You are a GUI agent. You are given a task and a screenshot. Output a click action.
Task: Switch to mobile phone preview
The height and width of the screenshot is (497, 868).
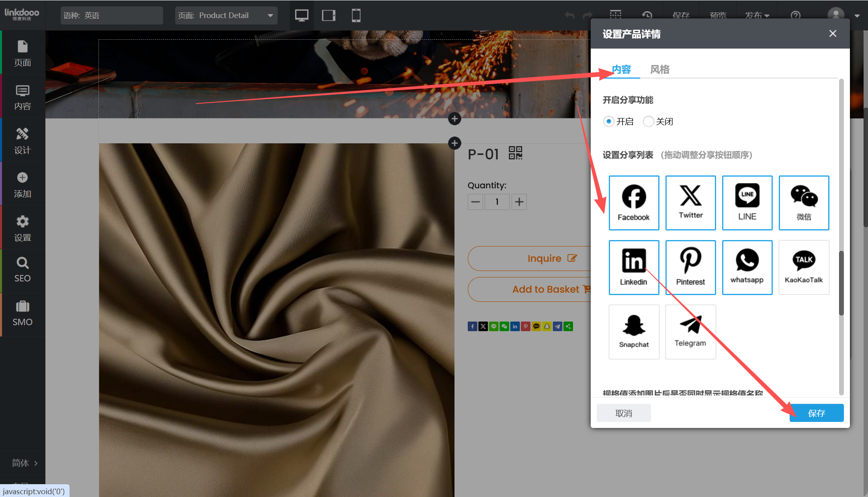[x=356, y=16]
